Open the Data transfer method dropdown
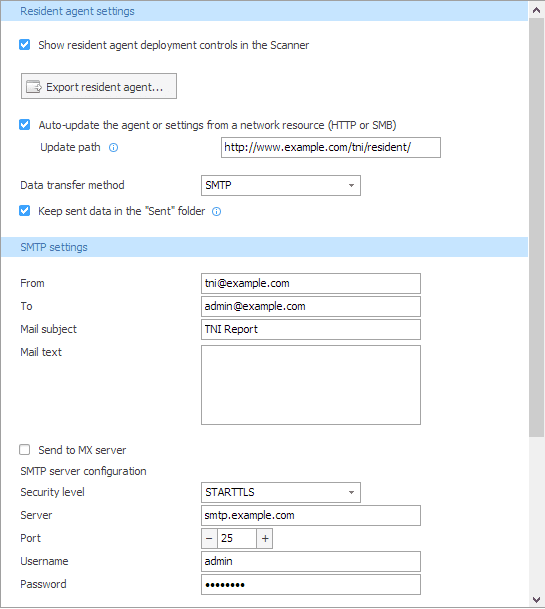545x609 pixels. tap(281, 185)
